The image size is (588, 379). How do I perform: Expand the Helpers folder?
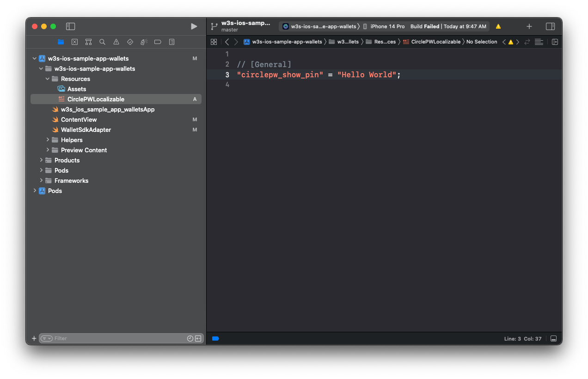coord(48,140)
